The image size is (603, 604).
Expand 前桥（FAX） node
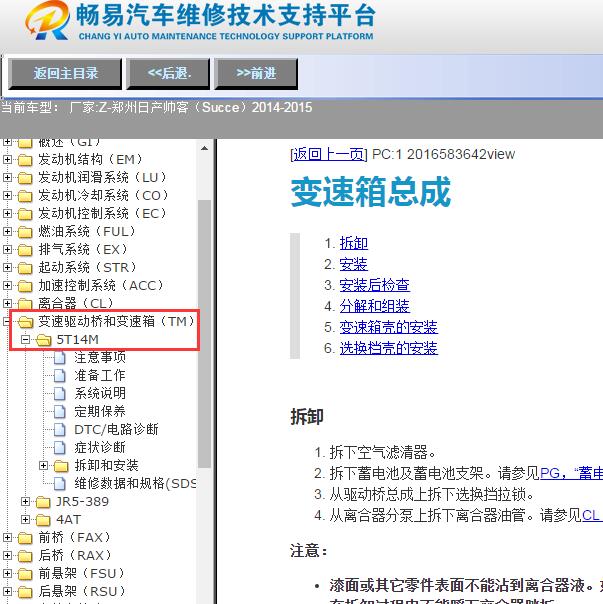[7, 537]
